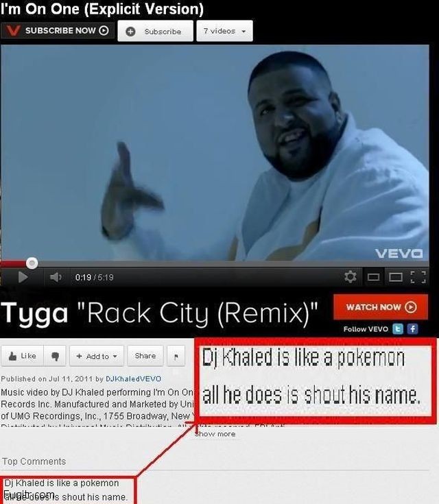439x504 pixels.
Task: Expand the 7 videos dropdown
Action: click(x=224, y=31)
